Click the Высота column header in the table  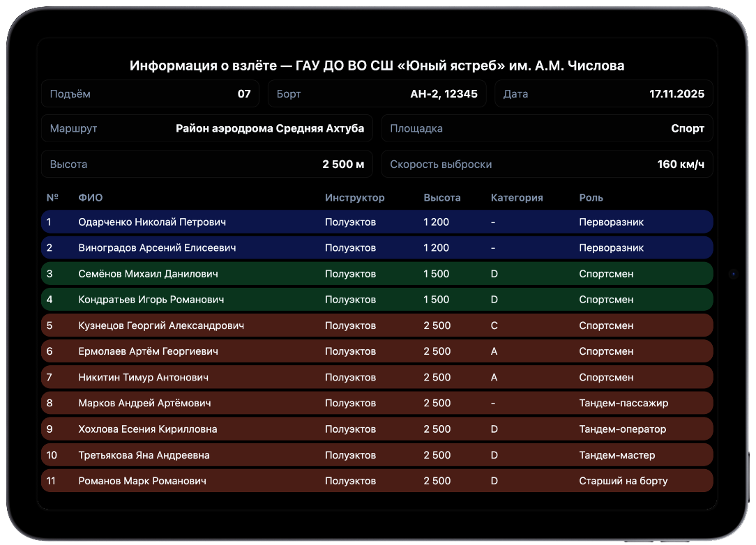coord(442,197)
